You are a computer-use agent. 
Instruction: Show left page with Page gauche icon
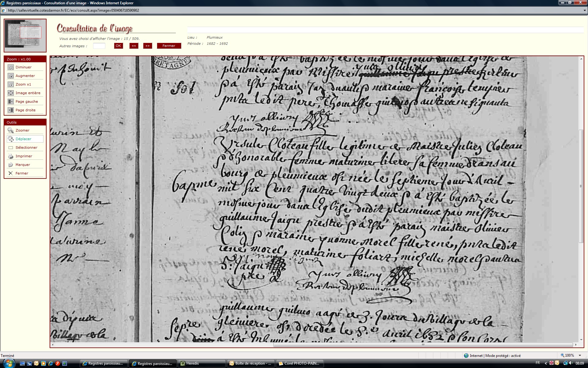coord(11,102)
